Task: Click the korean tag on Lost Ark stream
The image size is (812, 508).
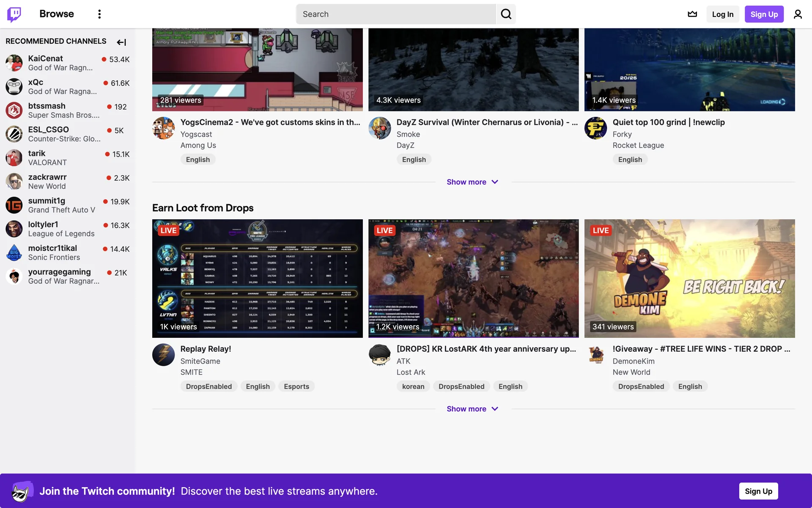Action: [413, 387]
